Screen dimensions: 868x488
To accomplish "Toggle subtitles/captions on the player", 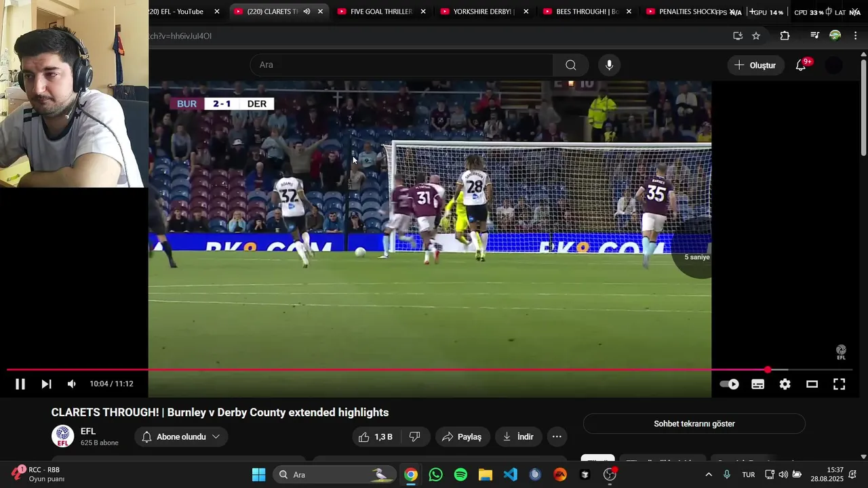I will tap(758, 384).
